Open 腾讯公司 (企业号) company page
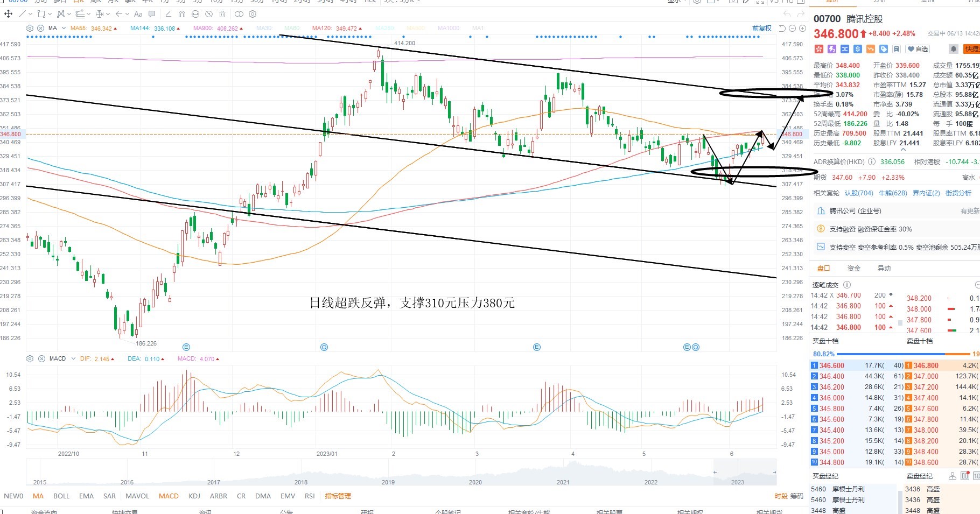Image resolution: width=980 pixels, height=514 pixels. 855,211
